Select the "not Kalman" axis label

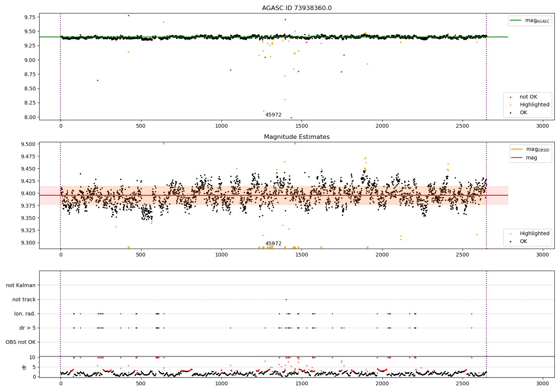coord(21,285)
